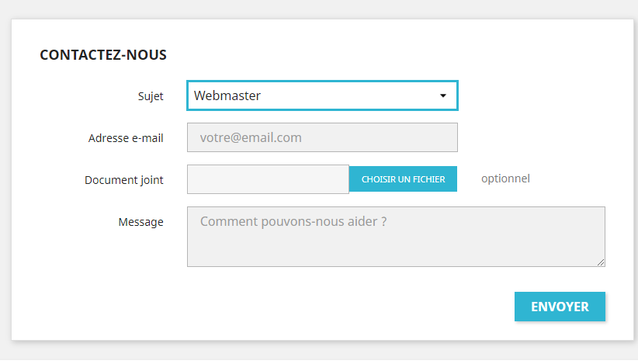This screenshot has width=638, height=364.
Task: Select the Webmaster value in the subject combo
Action: point(227,95)
